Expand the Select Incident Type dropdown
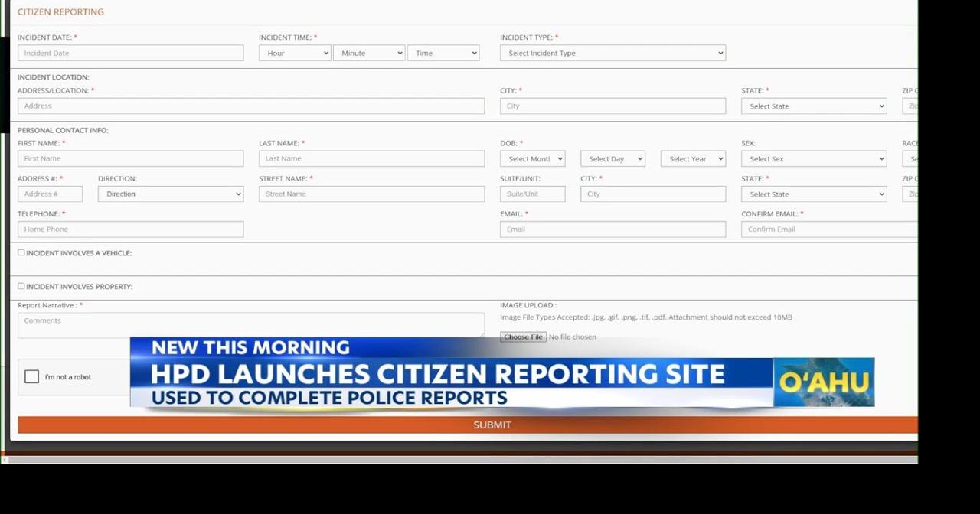This screenshot has width=980, height=514. point(612,53)
